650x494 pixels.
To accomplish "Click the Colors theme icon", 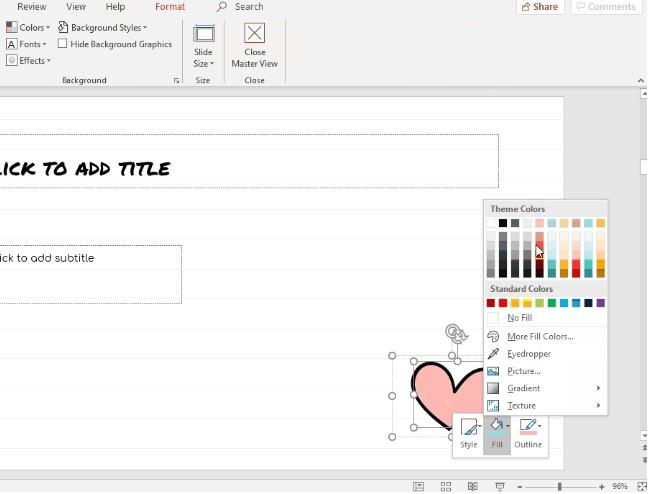I will tap(12, 27).
